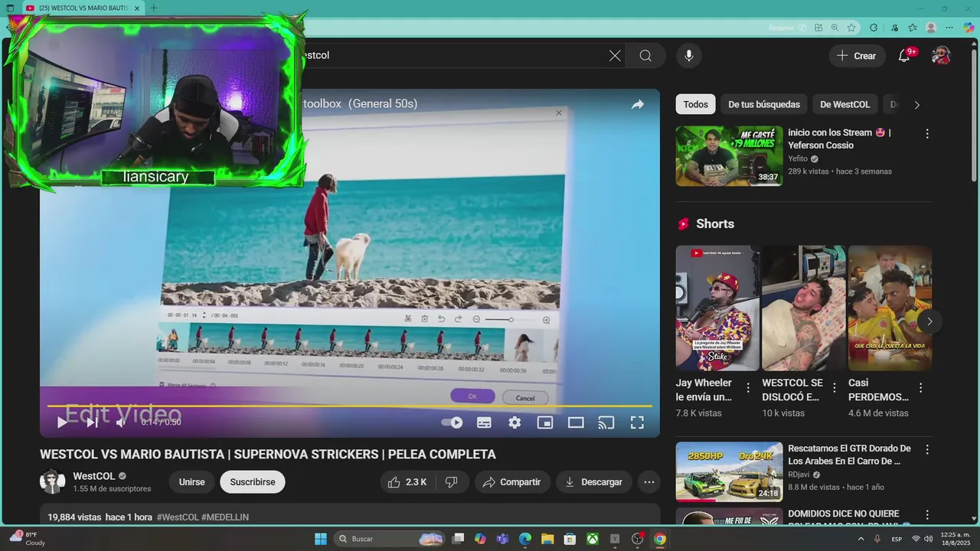
Task: Enable miniplayer mode
Action: coord(545,422)
